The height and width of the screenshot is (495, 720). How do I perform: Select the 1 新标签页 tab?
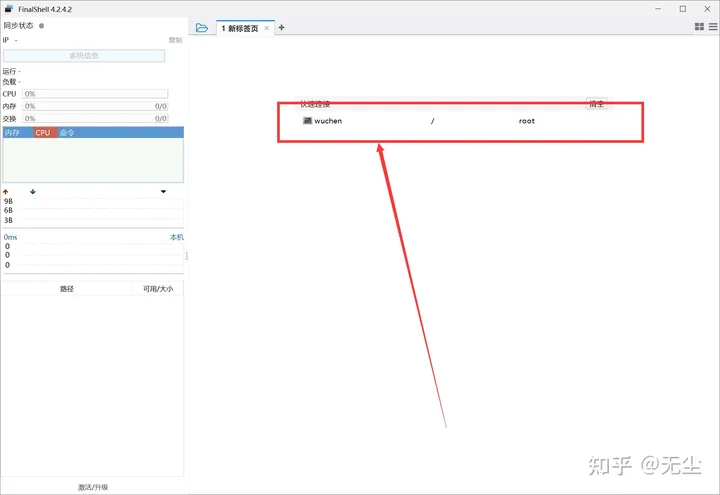point(238,28)
